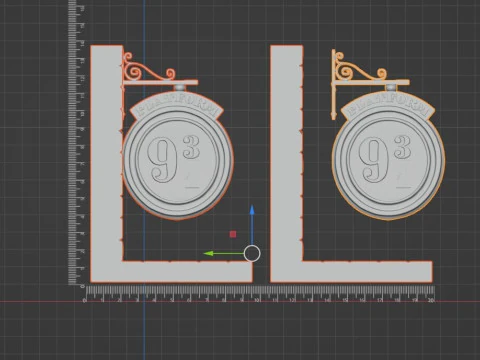Screen dimensions: 480x360
Task: Click the left scrolled iron bracket ornament
Action: point(147,68)
